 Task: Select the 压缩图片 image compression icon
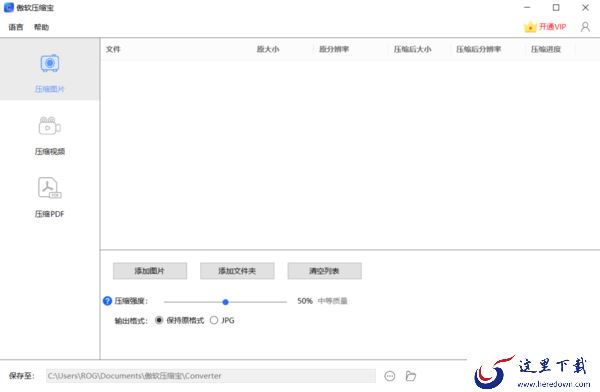tap(50, 63)
